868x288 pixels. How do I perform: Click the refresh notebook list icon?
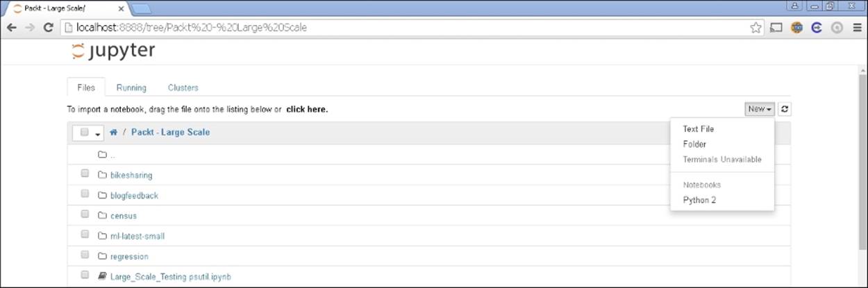[785, 109]
